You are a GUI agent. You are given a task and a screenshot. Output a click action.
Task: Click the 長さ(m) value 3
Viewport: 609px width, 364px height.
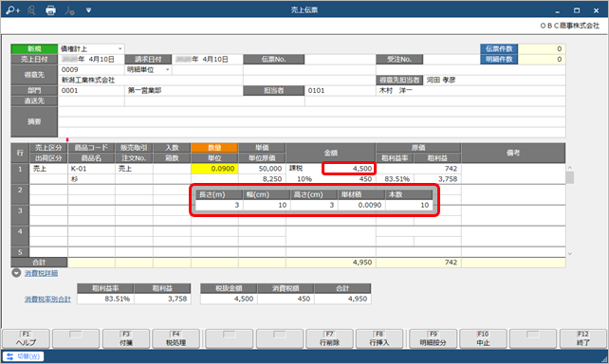(x=219, y=205)
